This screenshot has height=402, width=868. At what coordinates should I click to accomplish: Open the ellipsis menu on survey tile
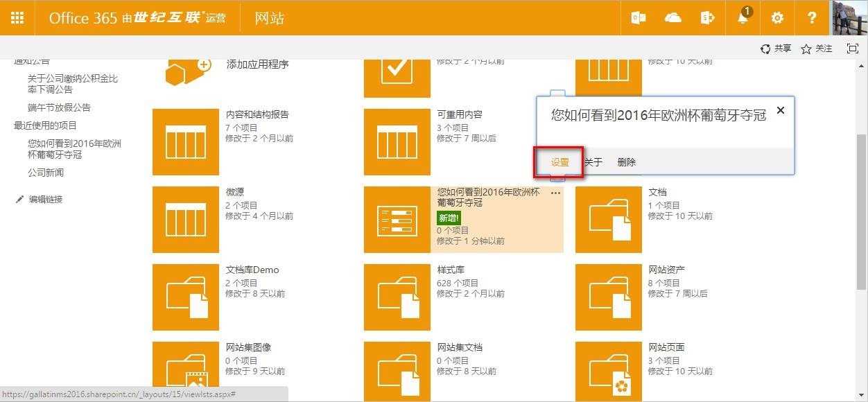555,193
